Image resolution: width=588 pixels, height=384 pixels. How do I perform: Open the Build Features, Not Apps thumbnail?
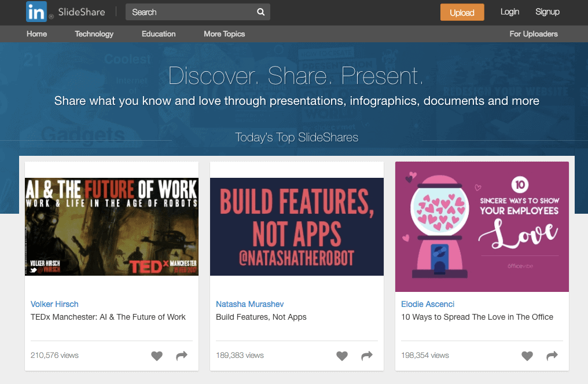click(297, 226)
